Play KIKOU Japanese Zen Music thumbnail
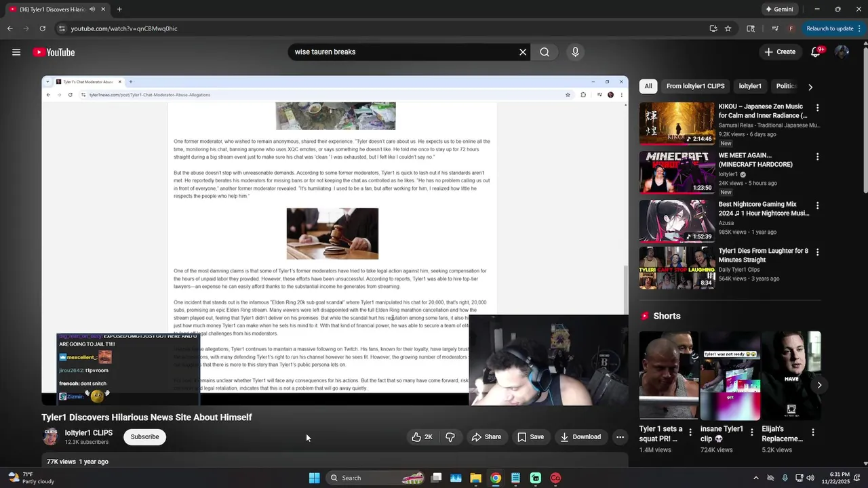868x488 pixels. [x=677, y=123]
